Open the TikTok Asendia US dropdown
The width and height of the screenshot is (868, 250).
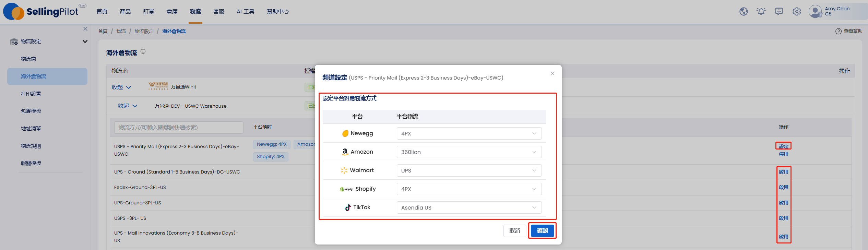click(x=469, y=207)
